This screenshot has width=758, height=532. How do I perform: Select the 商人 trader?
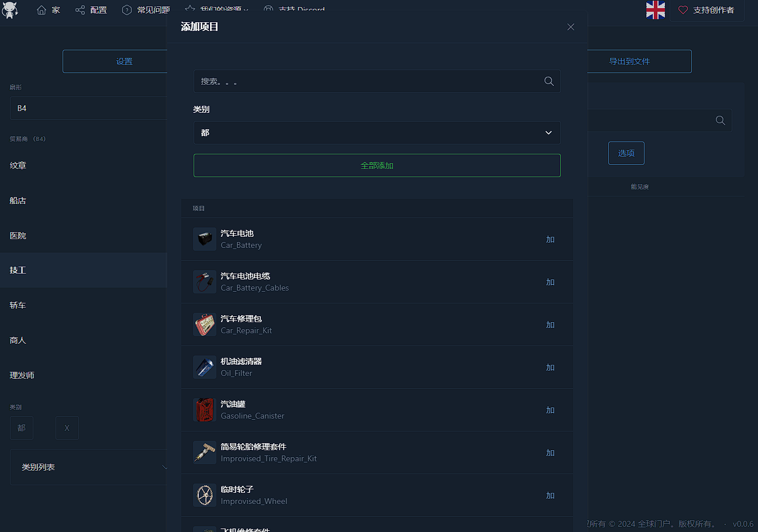click(x=84, y=340)
